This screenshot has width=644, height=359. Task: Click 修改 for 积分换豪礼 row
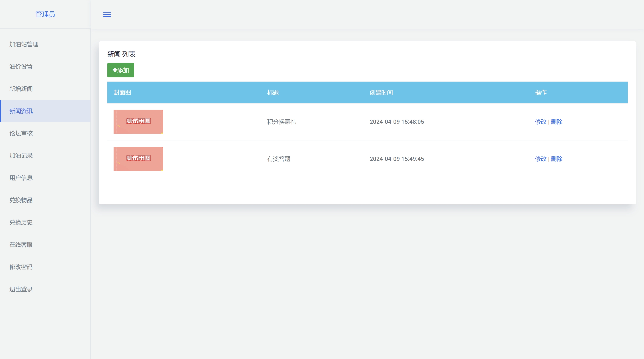click(x=541, y=122)
